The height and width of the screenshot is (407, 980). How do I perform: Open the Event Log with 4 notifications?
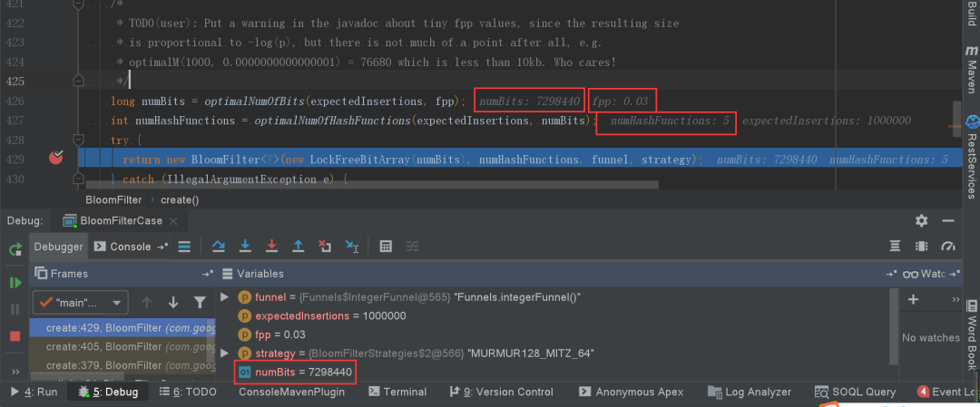coord(947,392)
